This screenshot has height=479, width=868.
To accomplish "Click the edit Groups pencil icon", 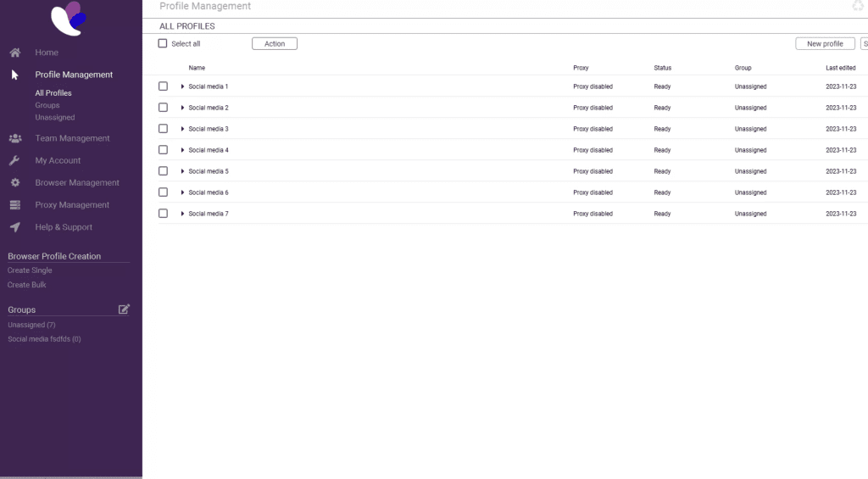I will [124, 309].
